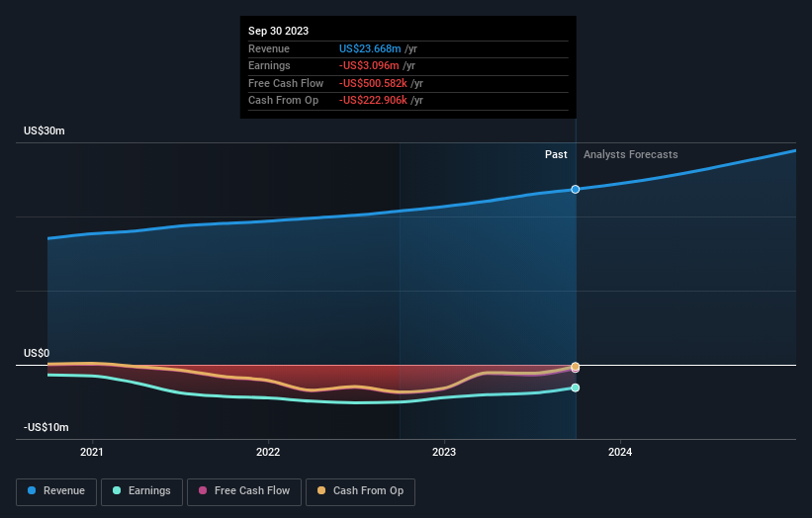The width and height of the screenshot is (812, 518).
Task: Click the Sep 30 2023 tooltip date
Action: click(278, 31)
